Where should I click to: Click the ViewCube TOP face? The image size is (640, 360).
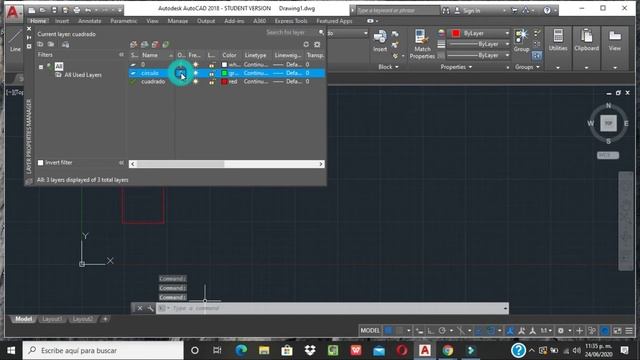pyautogui.click(x=608, y=123)
